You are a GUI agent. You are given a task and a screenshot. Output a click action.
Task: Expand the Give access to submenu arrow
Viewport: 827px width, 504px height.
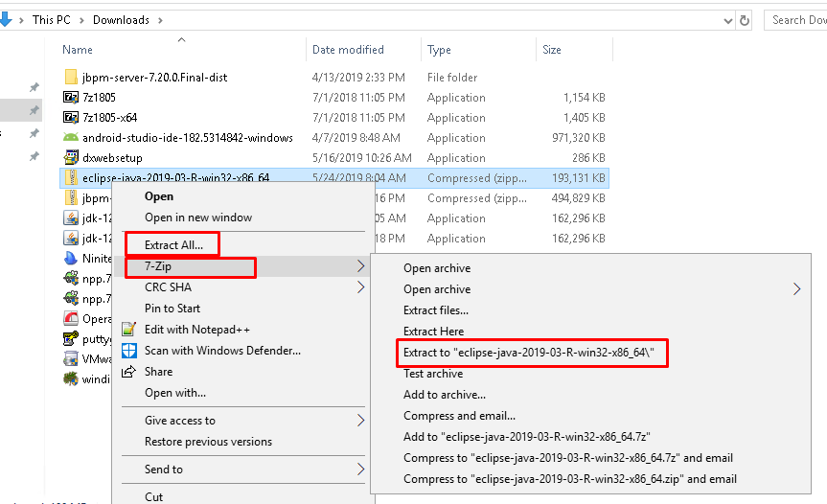coord(360,421)
